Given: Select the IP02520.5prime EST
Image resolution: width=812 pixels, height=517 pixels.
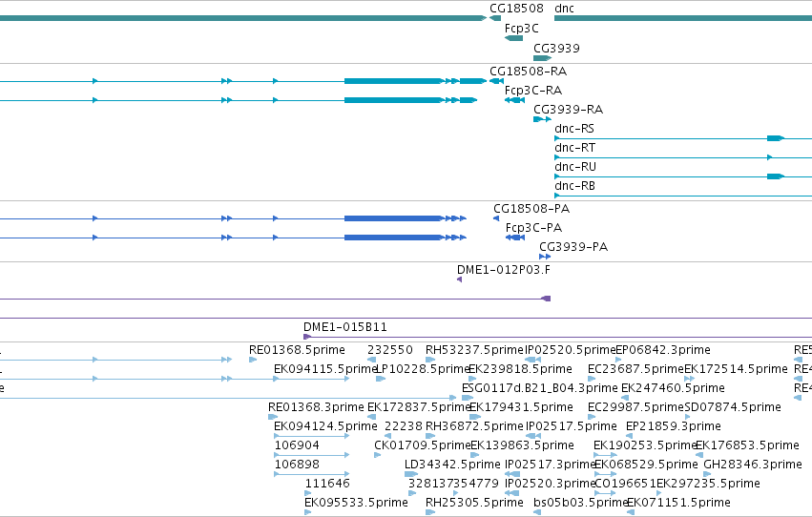Looking at the screenshot, I should 571,350.
